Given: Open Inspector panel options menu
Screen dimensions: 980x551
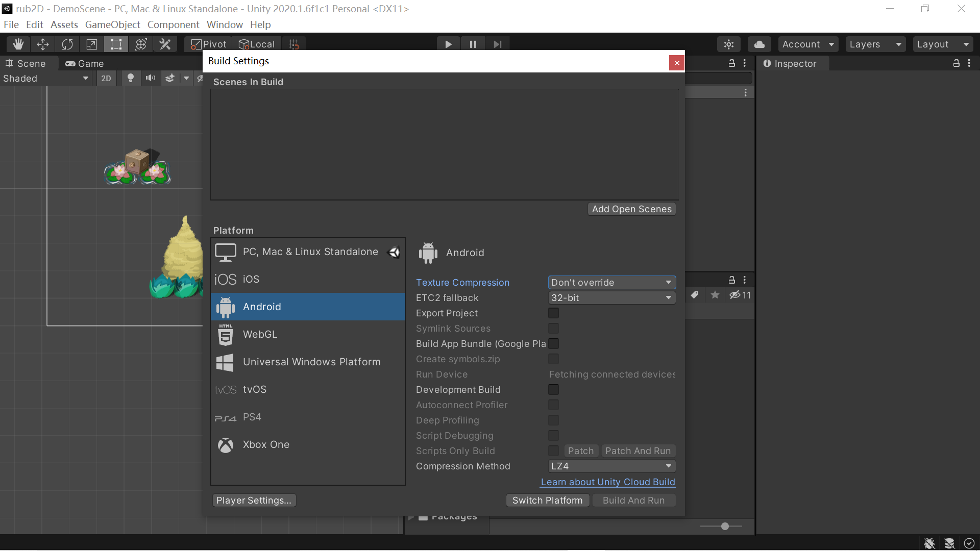Looking at the screenshot, I should 969,63.
